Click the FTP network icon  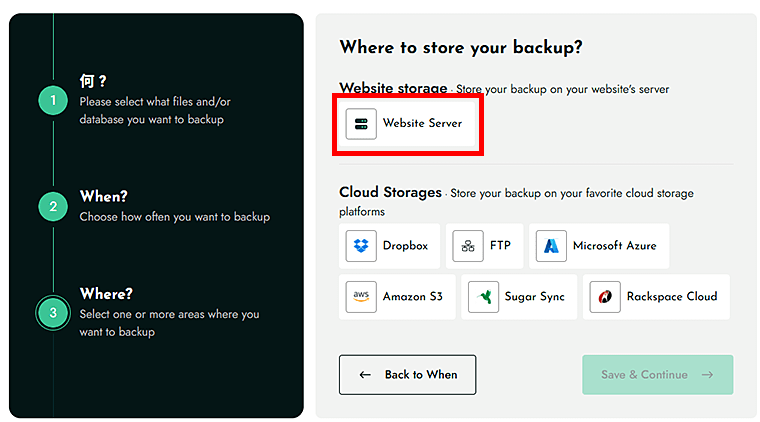(467, 246)
